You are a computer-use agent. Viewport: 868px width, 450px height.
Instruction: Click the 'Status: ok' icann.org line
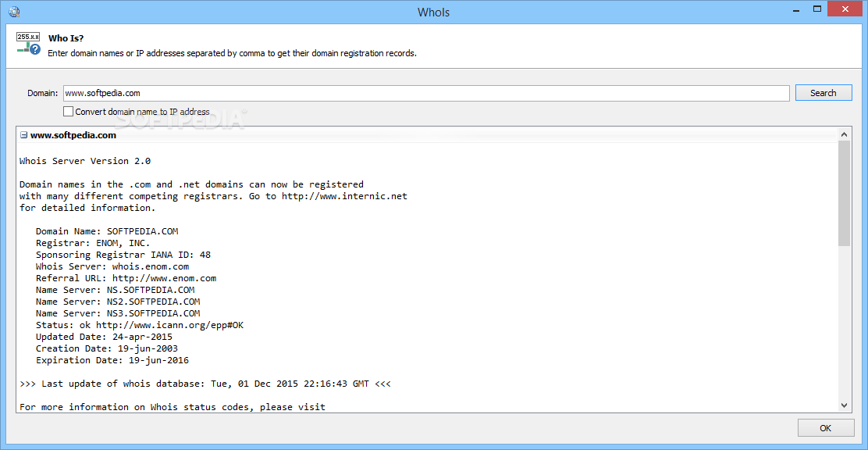click(140, 325)
